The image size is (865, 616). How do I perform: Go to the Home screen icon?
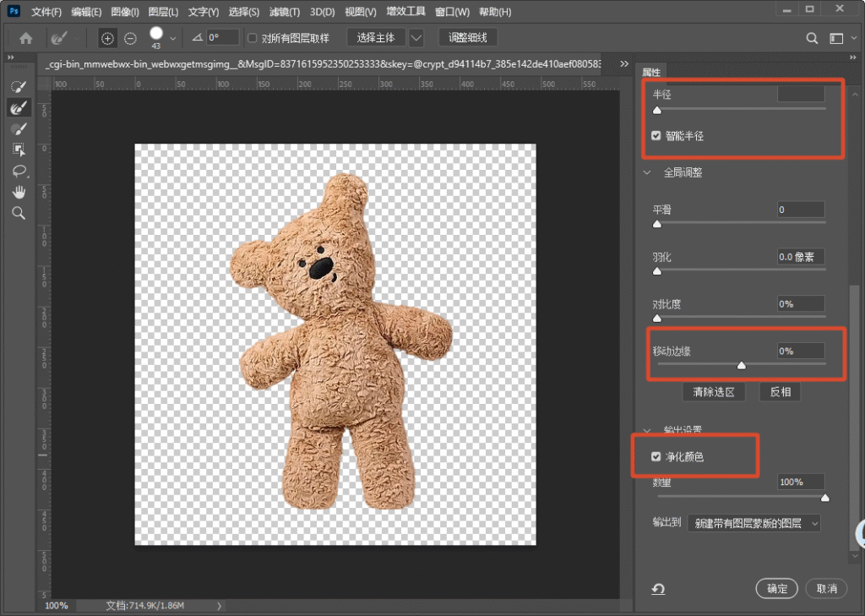click(26, 38)
